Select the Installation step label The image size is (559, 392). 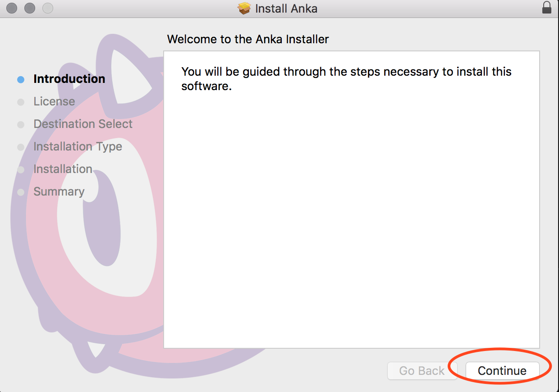pyautogui.click(x=63, y=169)
